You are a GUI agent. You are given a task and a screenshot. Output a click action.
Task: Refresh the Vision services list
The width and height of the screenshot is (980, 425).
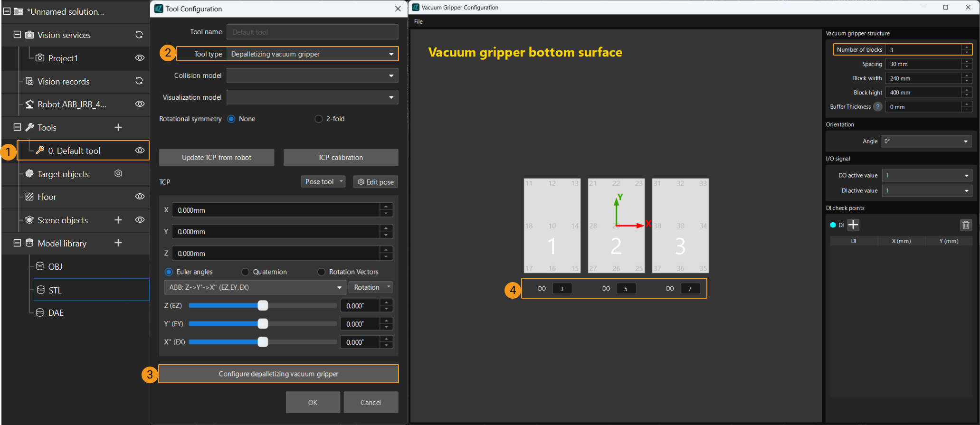[x=139, y=35]
